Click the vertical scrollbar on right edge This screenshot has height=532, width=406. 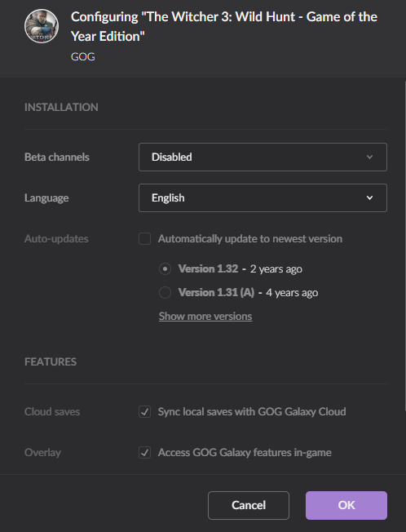(405, 246)
